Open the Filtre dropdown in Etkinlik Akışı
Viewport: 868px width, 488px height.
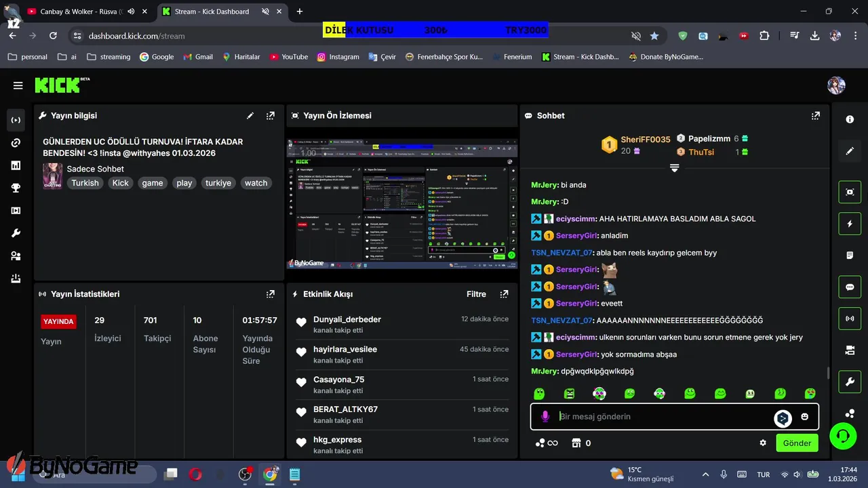point(476,294)
